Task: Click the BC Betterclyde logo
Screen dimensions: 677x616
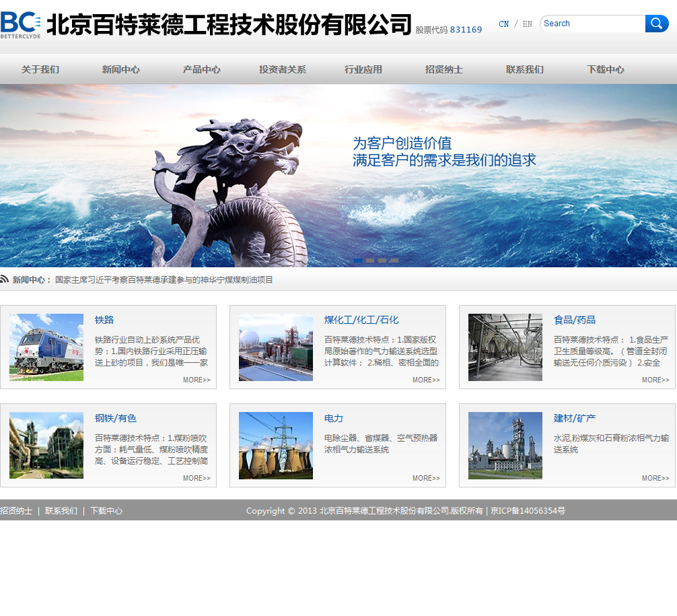Action: click(x=20, y=25)
